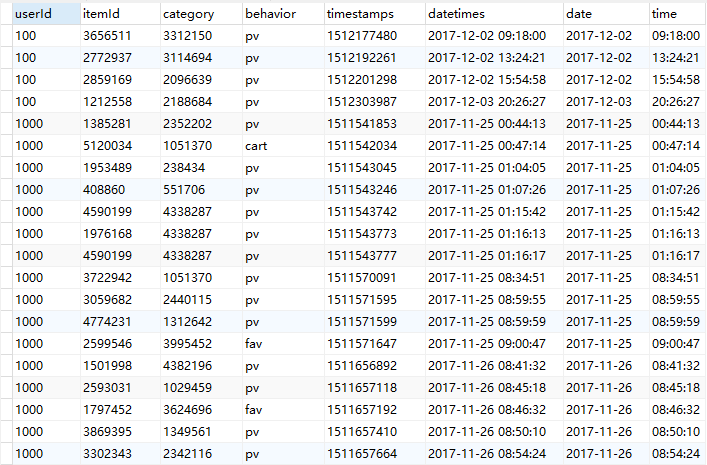Viewport: 707px width, 465px height.
Task: Click timestamps cell 1512201298
Action: click(x=375, y=80)
